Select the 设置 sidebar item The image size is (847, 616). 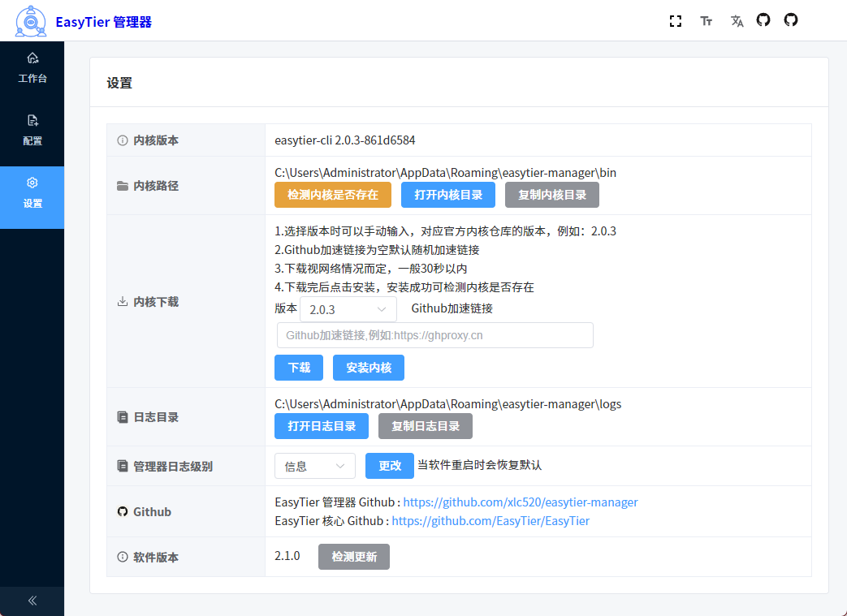[x=32, y=197]
